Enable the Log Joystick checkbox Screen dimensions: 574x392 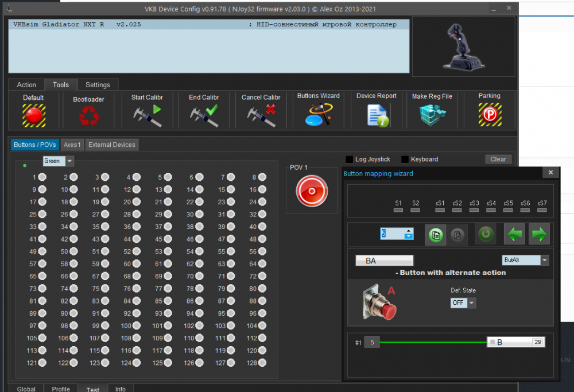349,160
